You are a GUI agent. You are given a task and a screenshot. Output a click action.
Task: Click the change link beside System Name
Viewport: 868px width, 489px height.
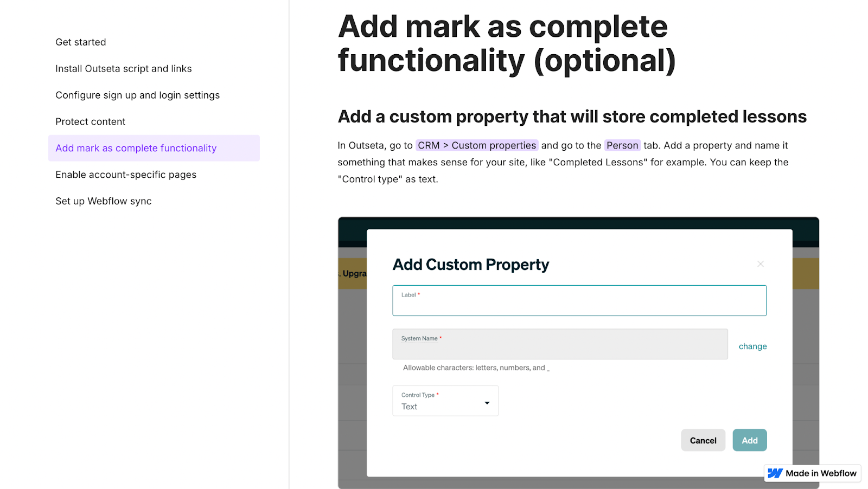pos(752,346)
